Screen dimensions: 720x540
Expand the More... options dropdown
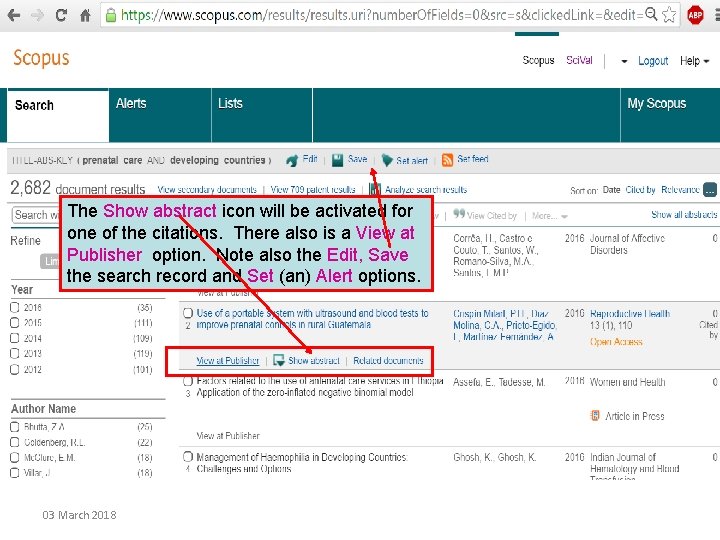coord(550,216)
